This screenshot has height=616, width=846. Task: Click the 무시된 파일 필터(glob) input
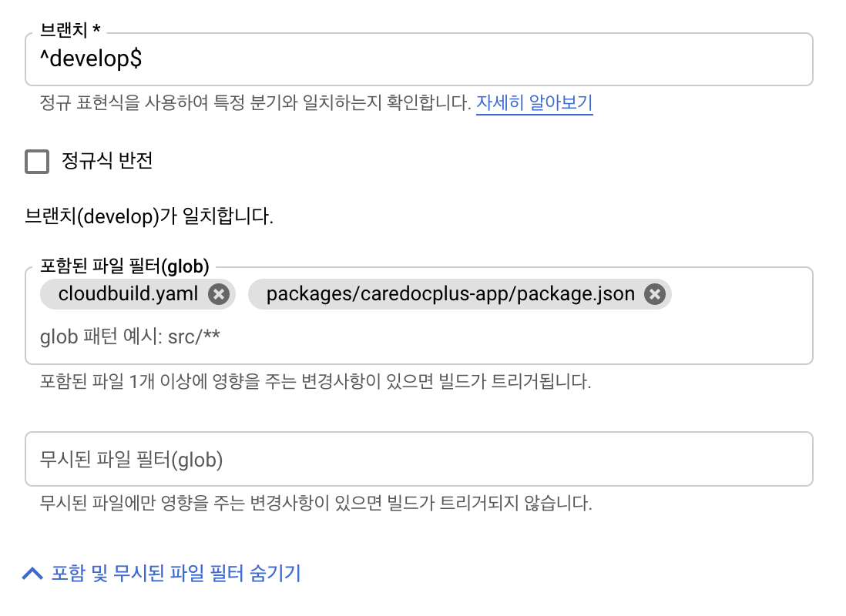pos(418,460)
